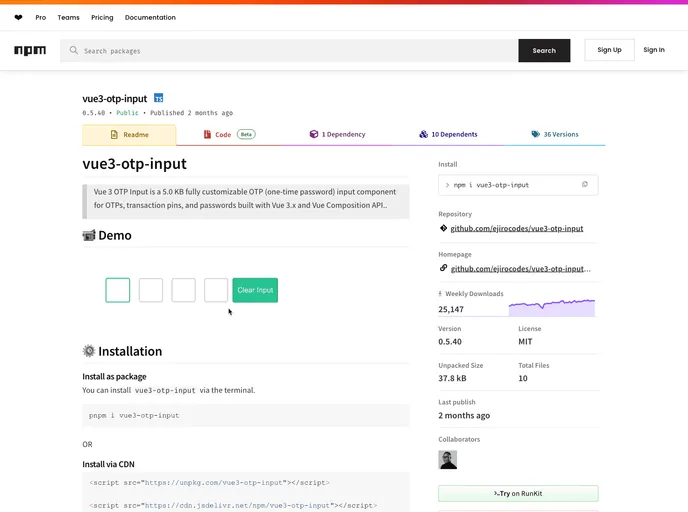Click the pnpm i vue3-otp-input code block
Screen dimensions: 688x512
tap(246, 415)
